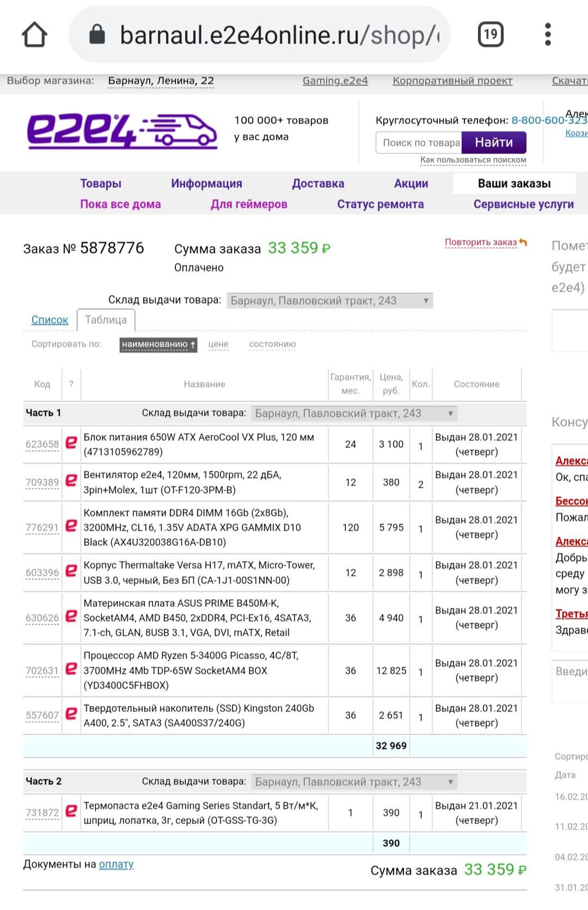
Task: Open the browser three-dot menu
Action: click(x=548, y=34)
